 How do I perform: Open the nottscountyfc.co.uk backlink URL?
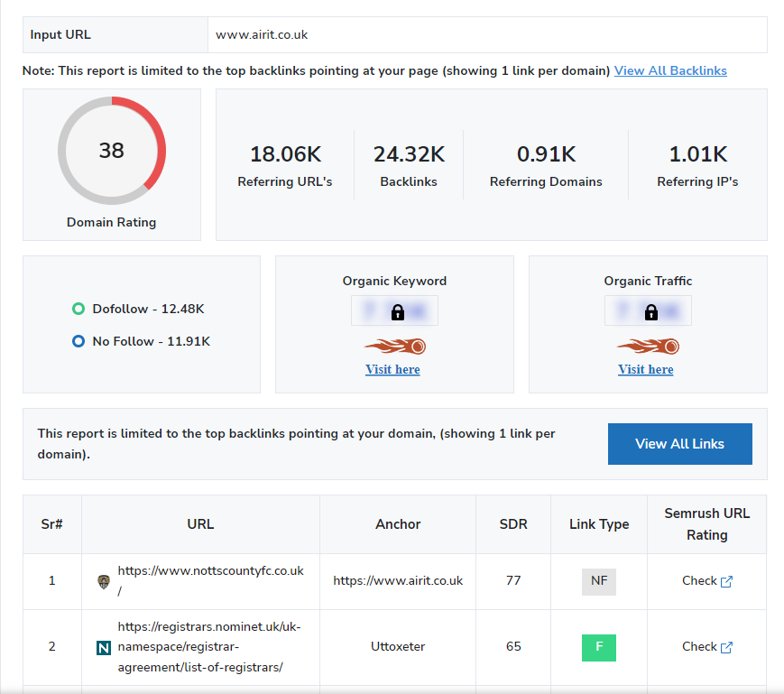[x=211, y=571]
